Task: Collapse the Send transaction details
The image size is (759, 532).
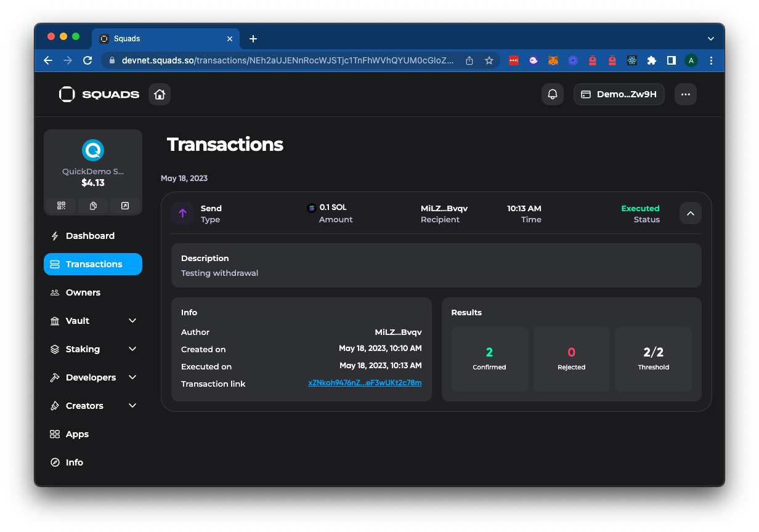Action: coord(691,214)
